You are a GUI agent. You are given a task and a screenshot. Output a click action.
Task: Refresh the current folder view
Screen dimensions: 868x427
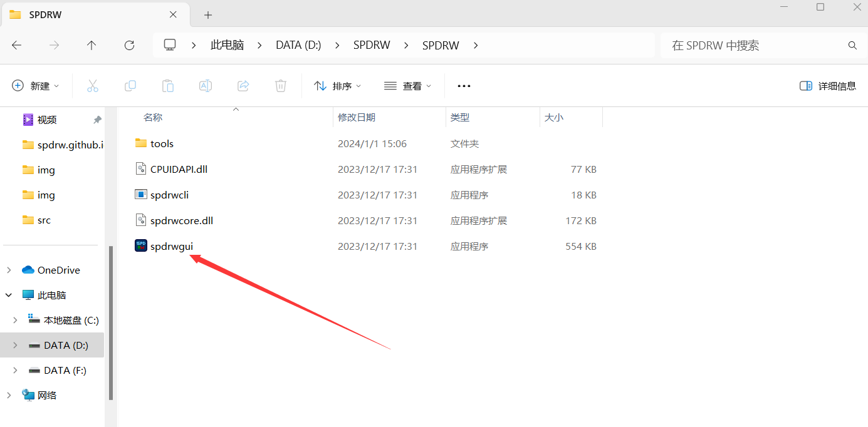[x=130, y=45]
